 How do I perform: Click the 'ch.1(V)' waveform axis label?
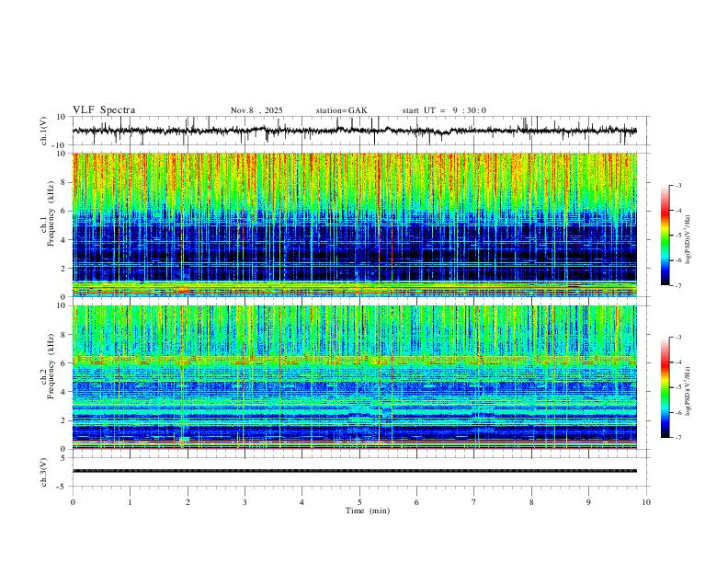(44, 131)
